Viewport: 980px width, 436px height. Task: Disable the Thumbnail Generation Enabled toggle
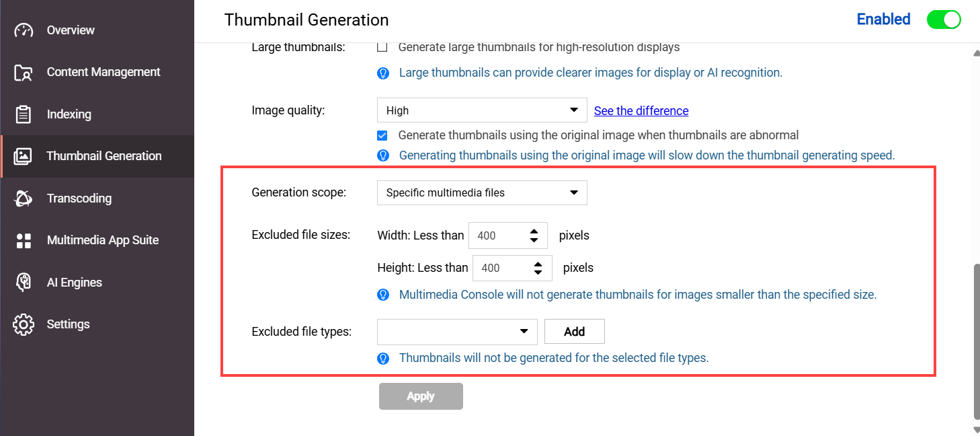click(x=944, y=20)
